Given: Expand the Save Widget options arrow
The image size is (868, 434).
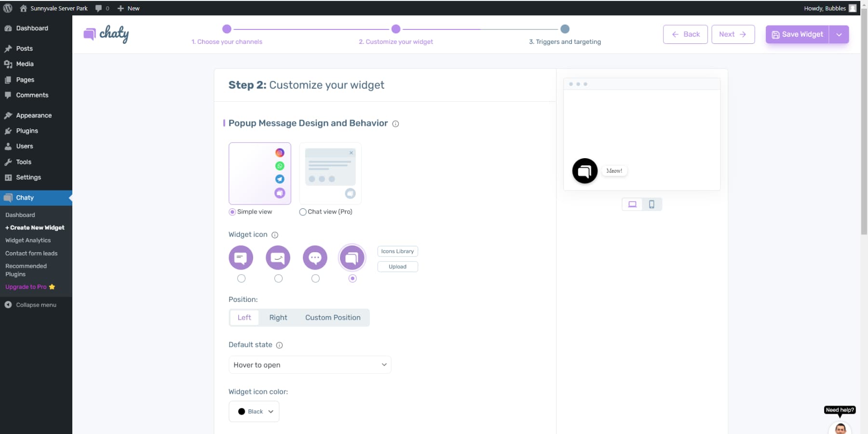Looking at the screenshot, I should click(x=839, y=34).
